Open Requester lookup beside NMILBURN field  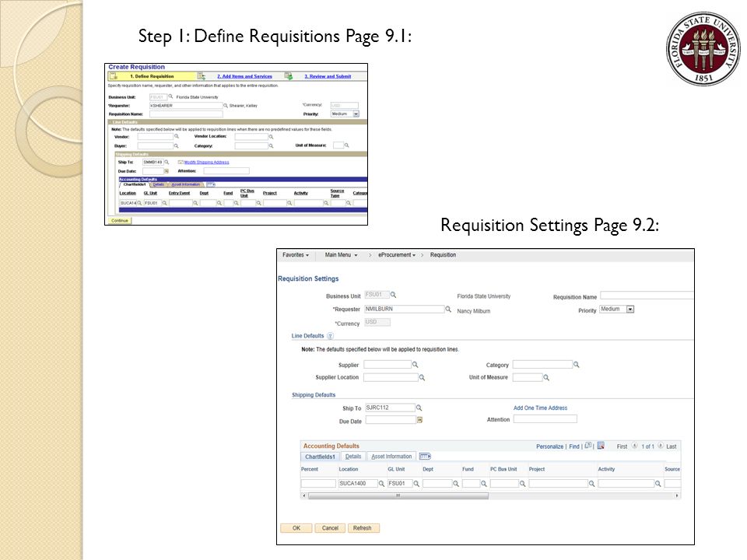click(x=448, y=309)
